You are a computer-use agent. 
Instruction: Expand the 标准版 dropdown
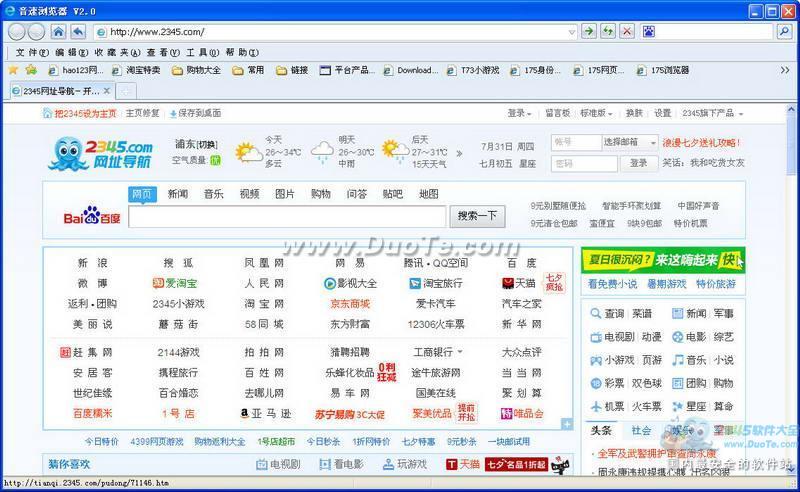(596, 113)
